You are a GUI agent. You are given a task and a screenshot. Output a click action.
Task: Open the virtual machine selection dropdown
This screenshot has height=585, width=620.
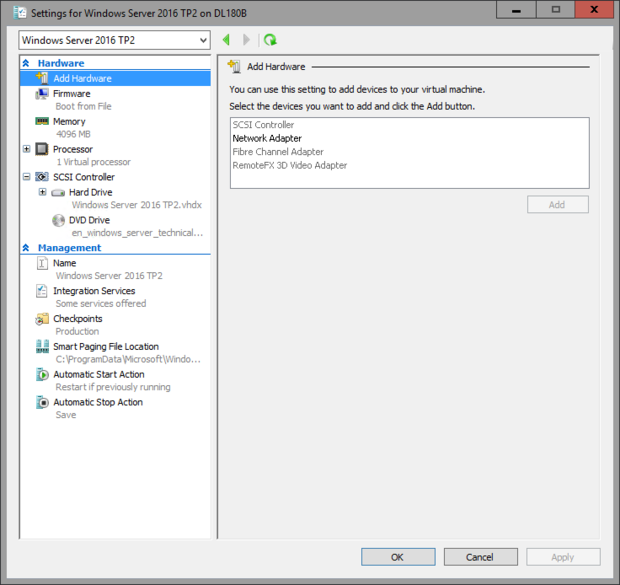tap(114, 40)
